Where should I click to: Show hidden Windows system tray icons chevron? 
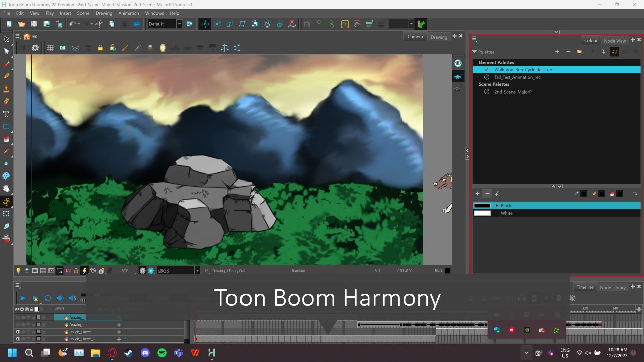coord(526,353)
